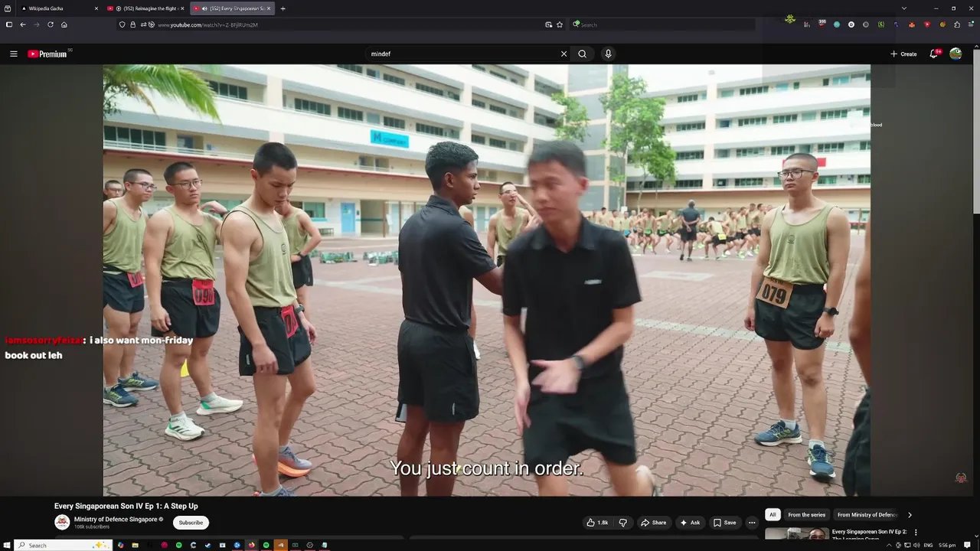Close the 'Reimagine the flight' tab
Image resolution: width=980 pixels, height=551 pixels.
(x=182, y=8)
